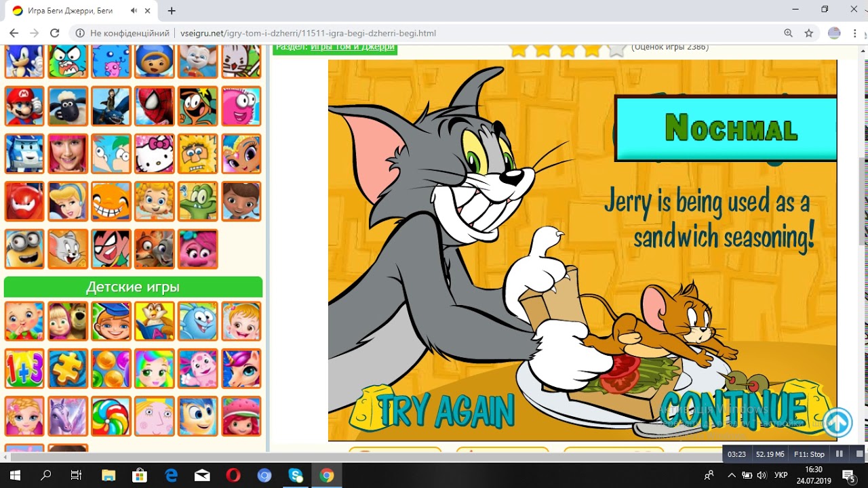
Task: Click the Детские игры section header
Action: pyautogui.click(x=133, y=287)
